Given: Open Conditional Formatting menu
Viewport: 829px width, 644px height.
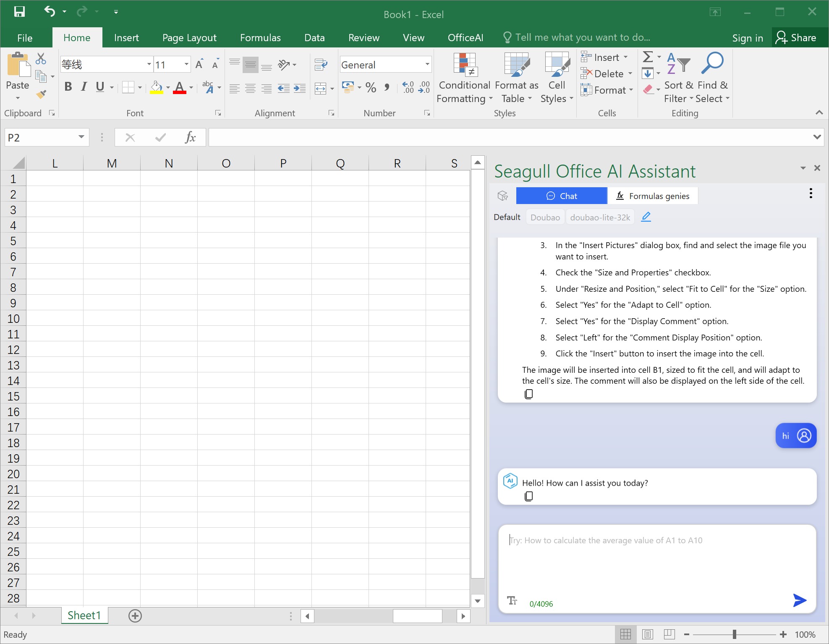Looking at the screenshot, I should (465, 79).
